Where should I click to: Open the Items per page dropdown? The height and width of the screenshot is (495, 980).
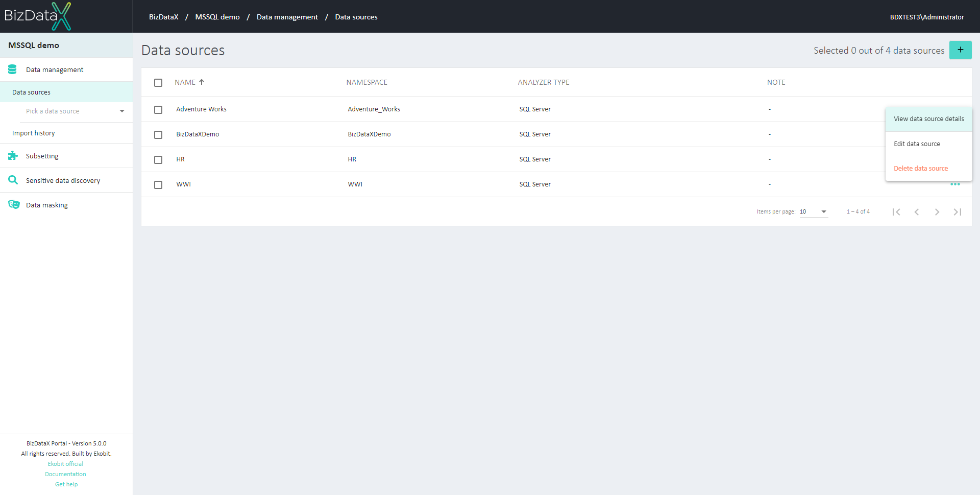(x=814, y=211)
